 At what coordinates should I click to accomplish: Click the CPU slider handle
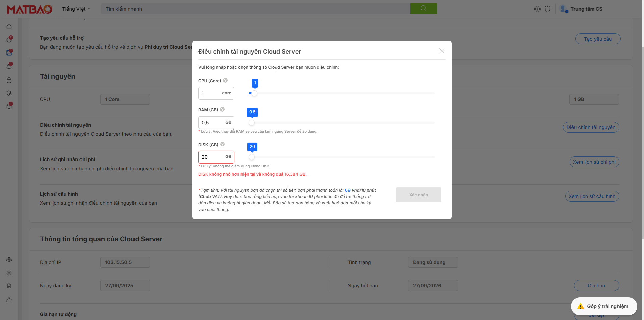(x=254, y=93)
